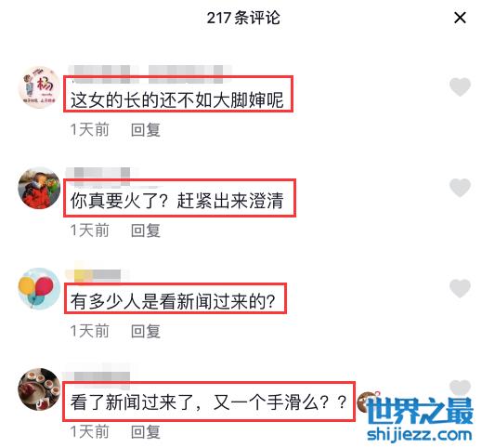Reply to the 有多少人是看新闻过来的 comment
482x448 pixels.
(146, 331)
